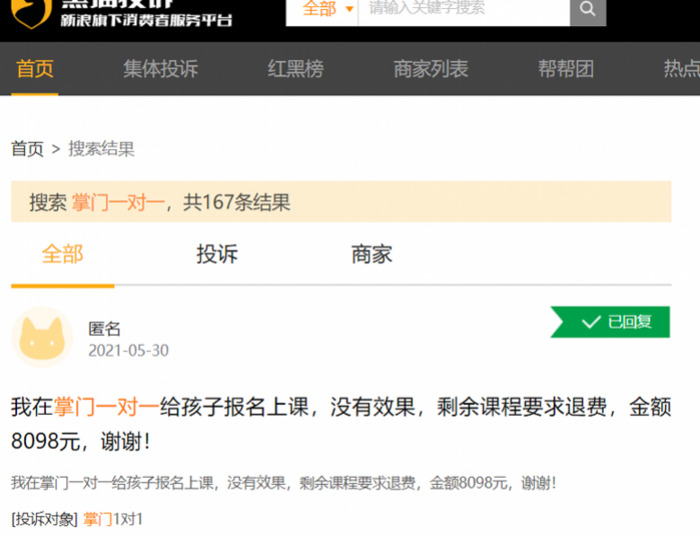Screen dimensions: 700x537
Task: Switch to the 投诉 results tab
Action: (217, 254)
